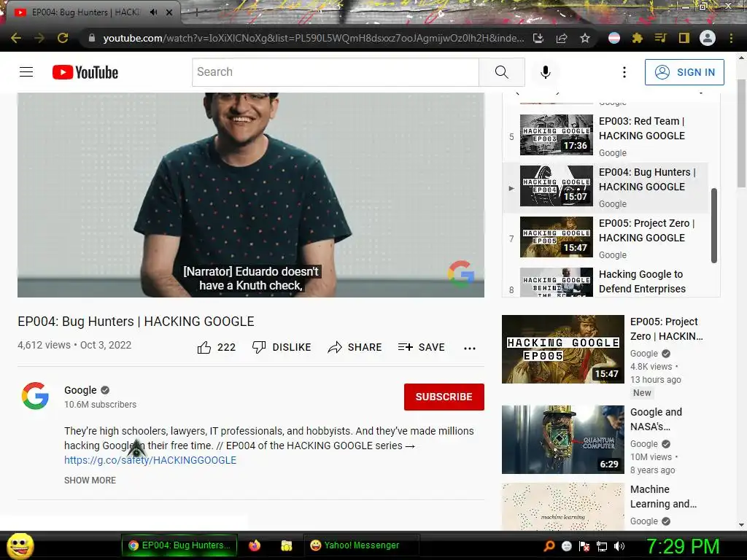Expand description with SHOW MORE

90,480
